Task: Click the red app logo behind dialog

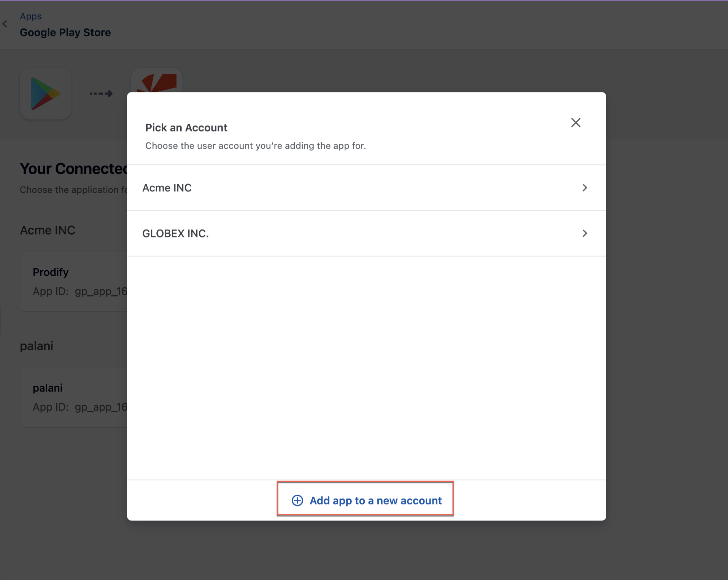Action: [157, 81]
